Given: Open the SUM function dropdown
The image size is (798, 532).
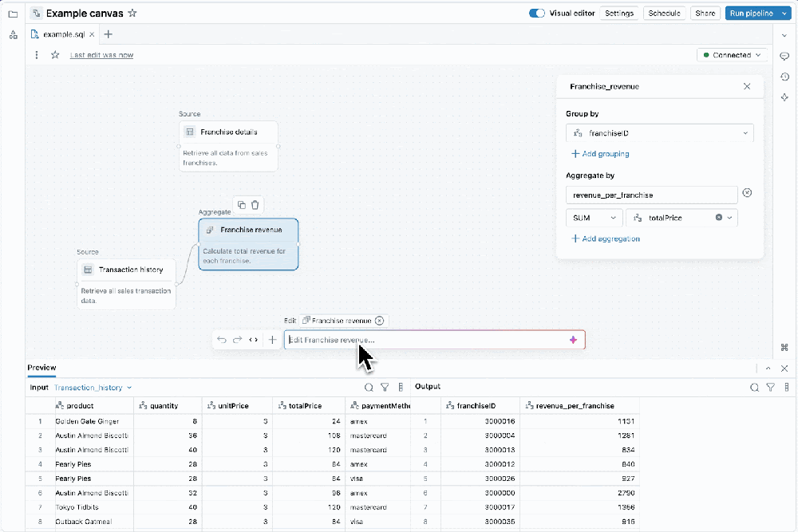Looking at the screenshot, I should coord(594,218).
